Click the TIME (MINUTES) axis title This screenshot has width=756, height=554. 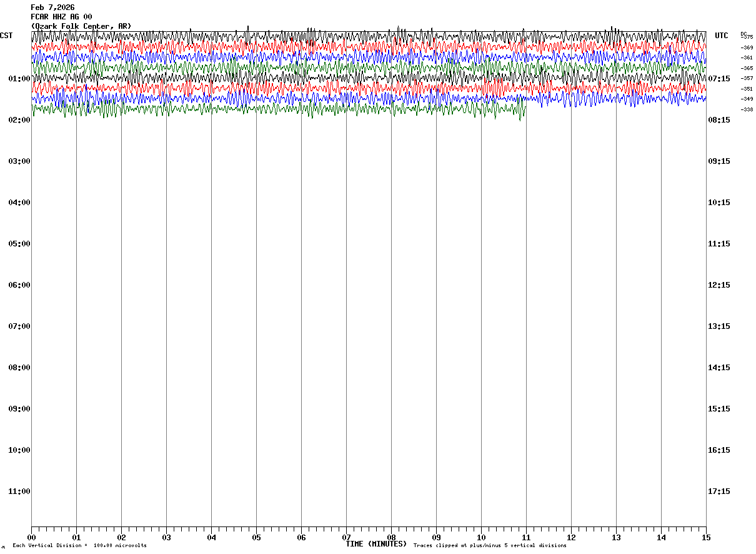pos(376,544)
